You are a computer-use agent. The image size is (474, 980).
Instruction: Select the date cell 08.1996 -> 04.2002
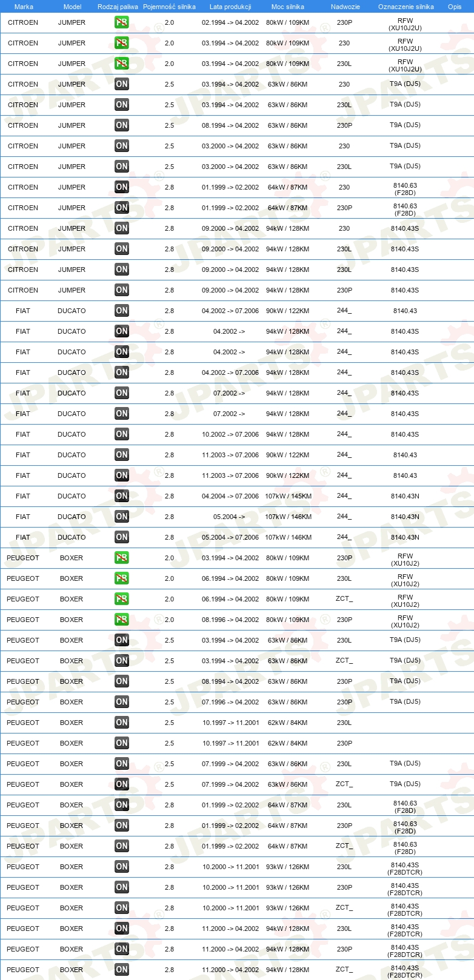click(230, 620)
